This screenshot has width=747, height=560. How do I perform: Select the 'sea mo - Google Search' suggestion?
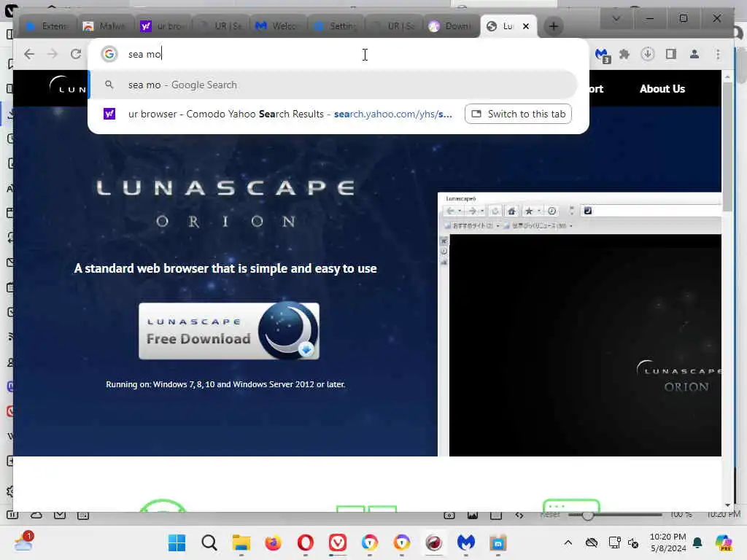tap(333, 85)
